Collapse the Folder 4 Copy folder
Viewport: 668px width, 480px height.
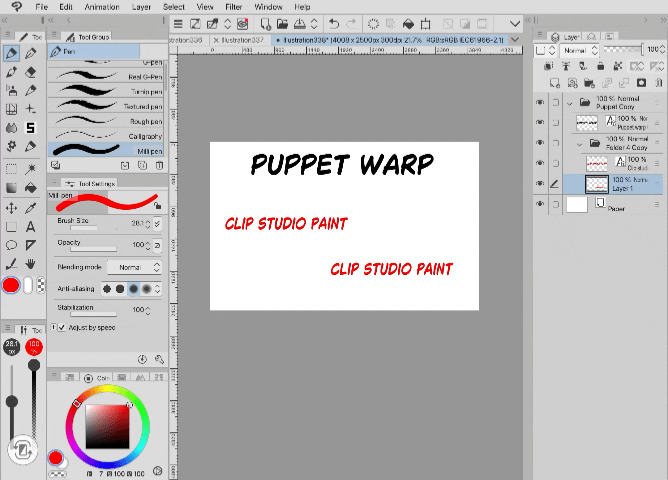click(x=579, y=144)
